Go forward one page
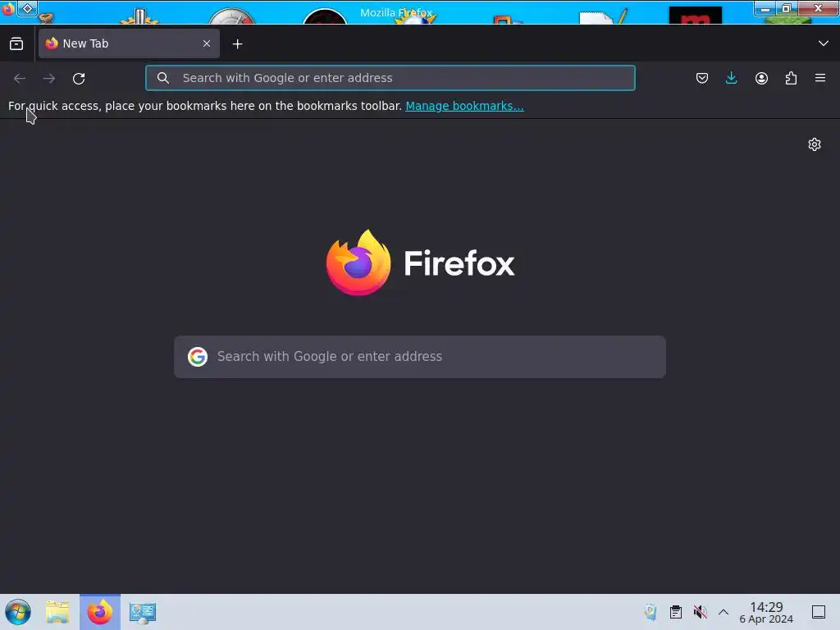Viewport: 840px width, 630px height. point(49,78)
